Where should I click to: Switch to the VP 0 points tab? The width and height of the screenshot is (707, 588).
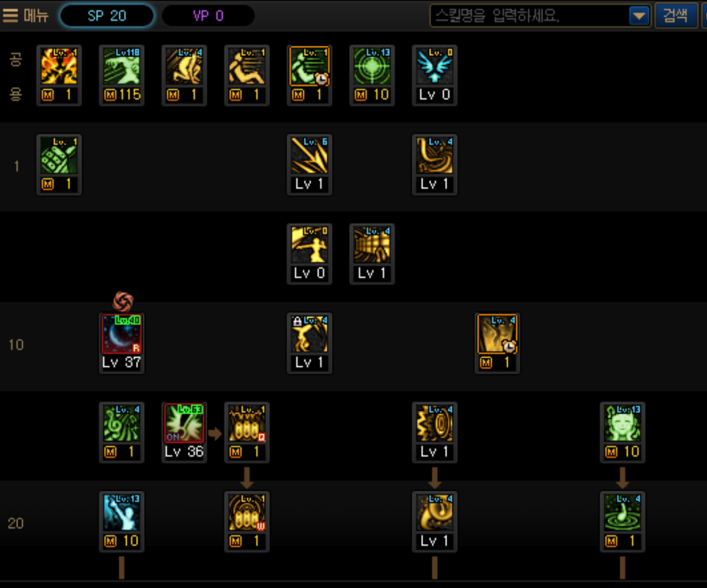pos(208,16)
